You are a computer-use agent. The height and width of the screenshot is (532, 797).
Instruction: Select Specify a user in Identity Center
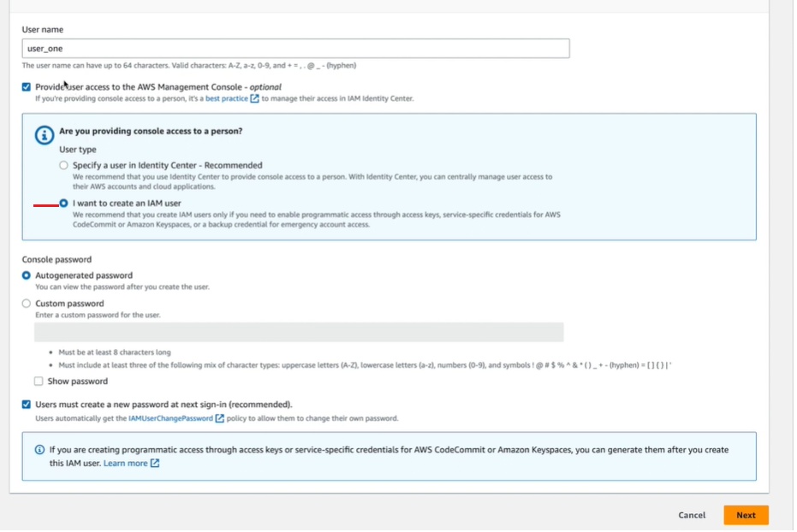(63, 165)
